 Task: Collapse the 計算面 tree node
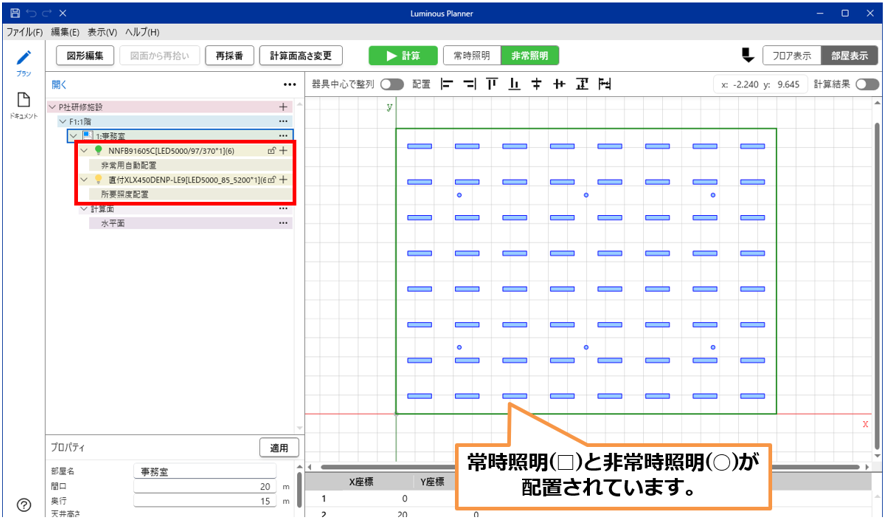(x=84, y=209)
